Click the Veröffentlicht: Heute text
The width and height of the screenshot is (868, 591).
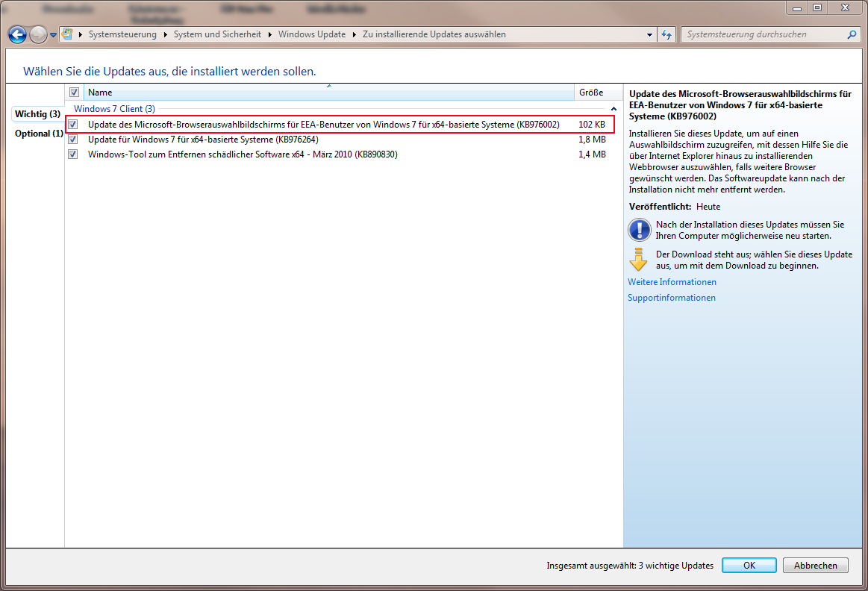coord(674,207)
